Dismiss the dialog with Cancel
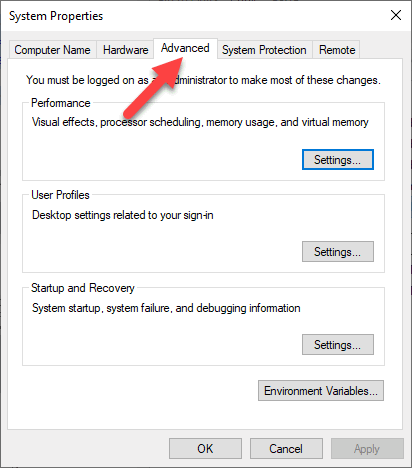Screen dimensions: 412x468 pos(286,449)
